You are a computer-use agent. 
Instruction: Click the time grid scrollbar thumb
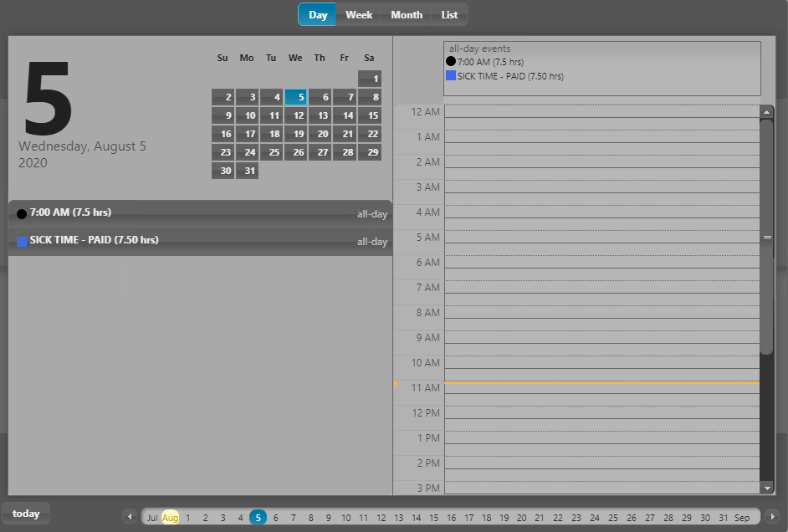(766, 237)
